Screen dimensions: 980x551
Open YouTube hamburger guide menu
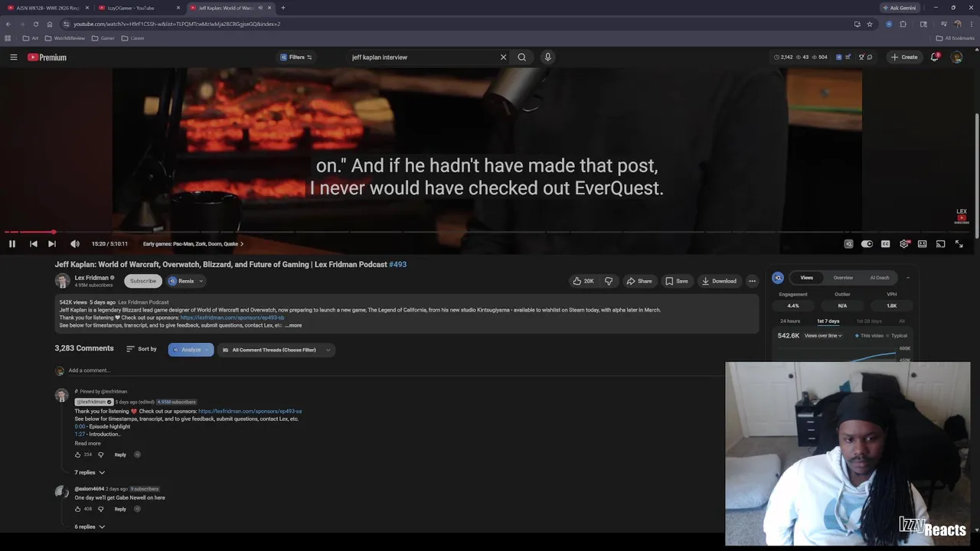[x=13, y=57]
